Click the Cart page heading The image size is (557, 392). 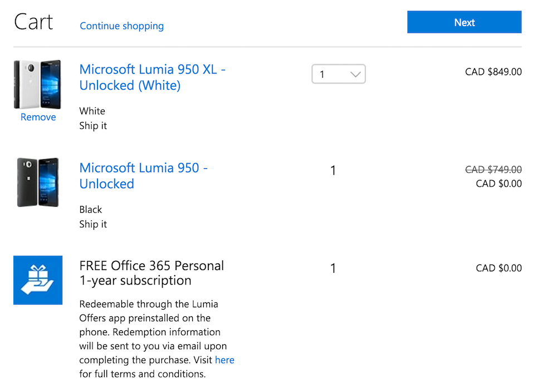click(x=33, y=22)
